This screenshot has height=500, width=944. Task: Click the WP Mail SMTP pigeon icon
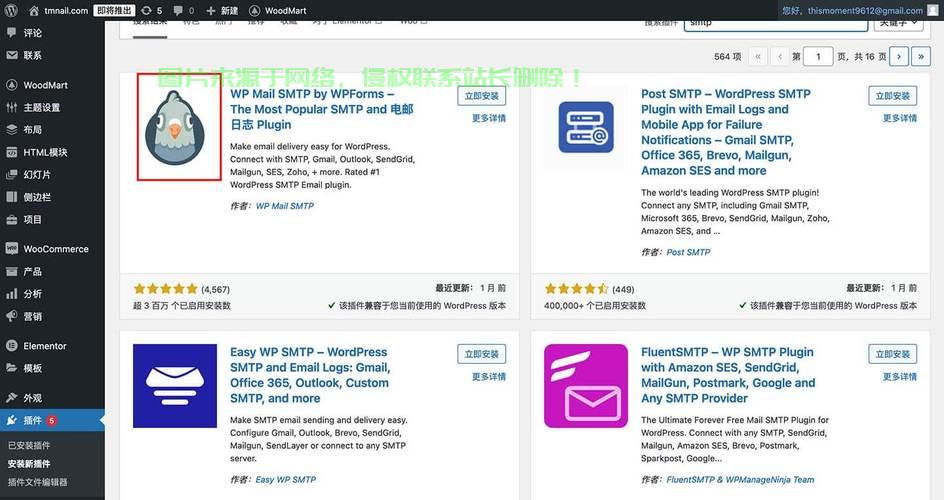coord(179,126)
